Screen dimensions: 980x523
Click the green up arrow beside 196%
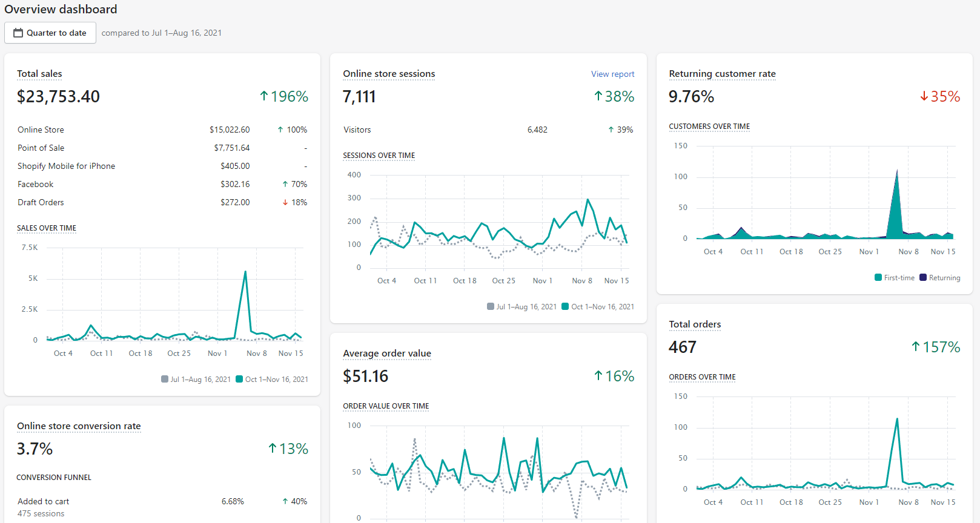click(264, 96)
